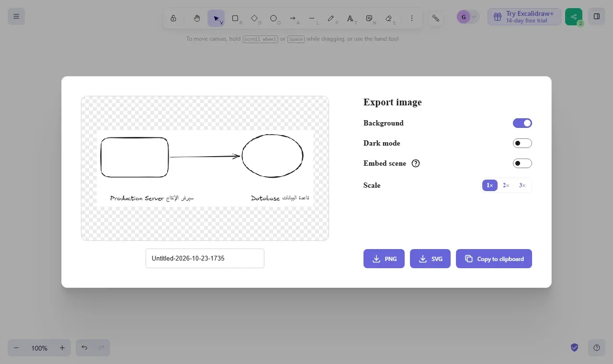This screenshot has width=613, height=364.
Task: Expand the collaborator avatar dropdown
Action: click(474, 17)
